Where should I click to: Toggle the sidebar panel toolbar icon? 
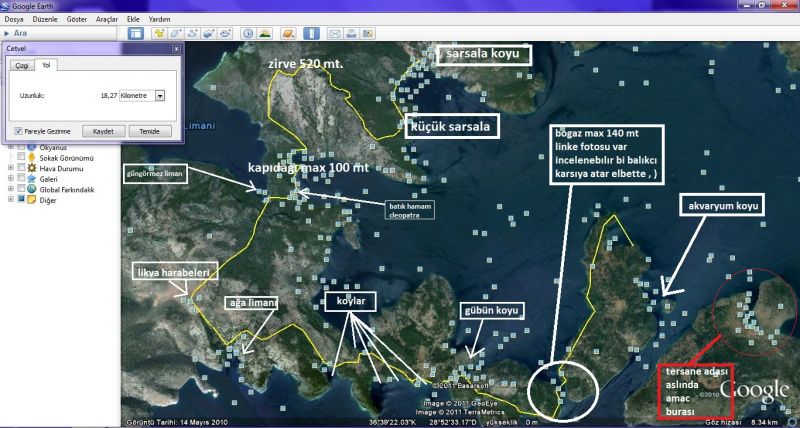click(x=136, y=34)
